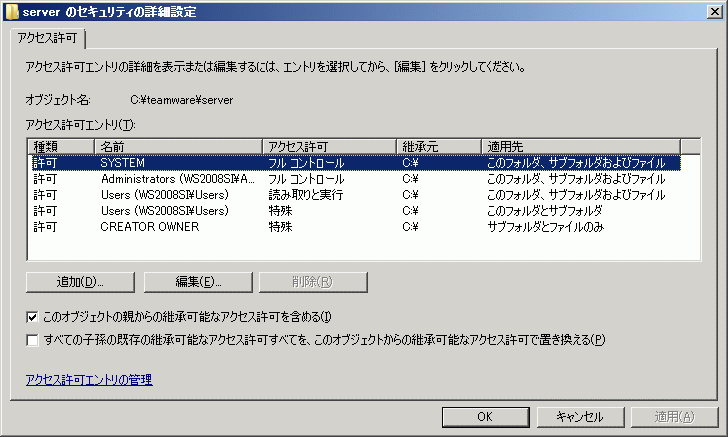This screenshot has width=728, height=437.
Task: Select the アクセス許可 tab
Action: [x=47, y=38]
